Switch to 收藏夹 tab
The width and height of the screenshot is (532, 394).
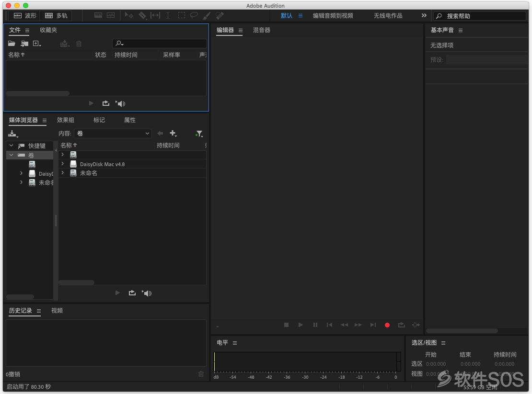point(48,30)
